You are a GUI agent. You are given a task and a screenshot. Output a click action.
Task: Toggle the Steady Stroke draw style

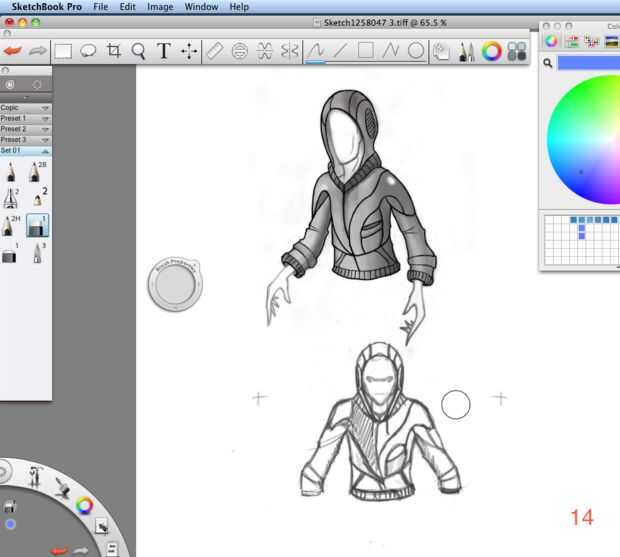[x=315, y=50]
